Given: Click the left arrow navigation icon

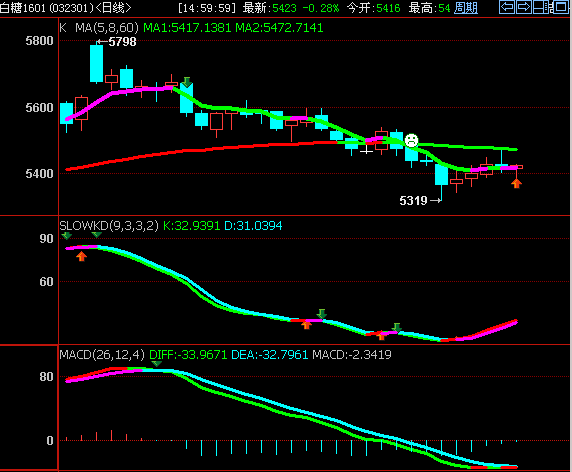Looking at the screenshot, I should tap(507, 7).
